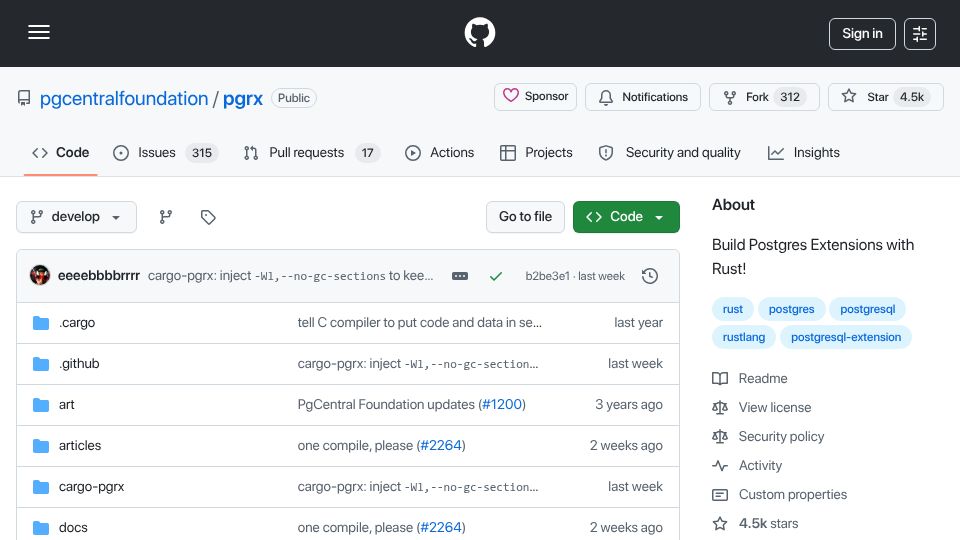Open PR #2264 link in docs row
Viewport: 960px width, 540px height.
coord(441,528)
